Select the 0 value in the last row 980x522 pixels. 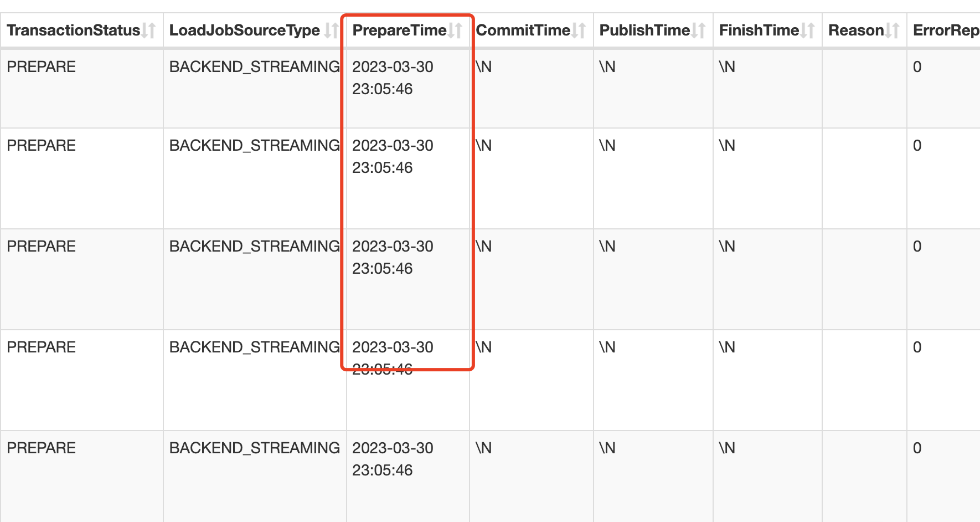(917, 448)
